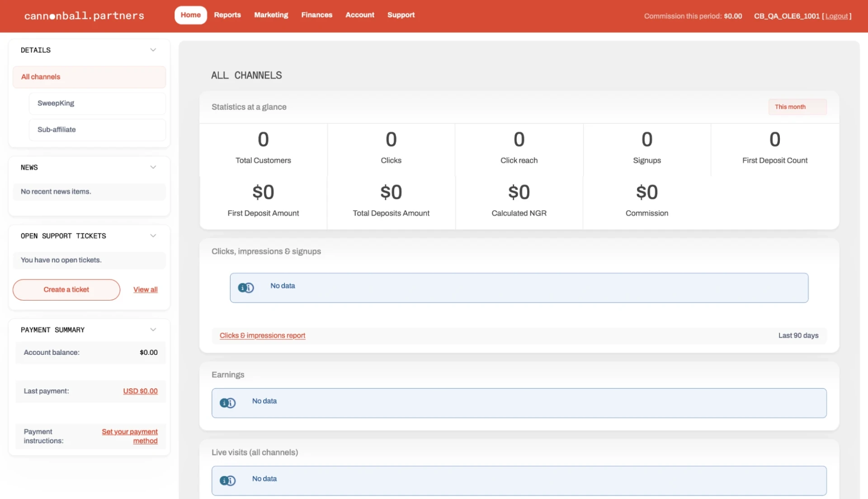Open the Home menu tab
868x499 pixels.
[190, 15]
